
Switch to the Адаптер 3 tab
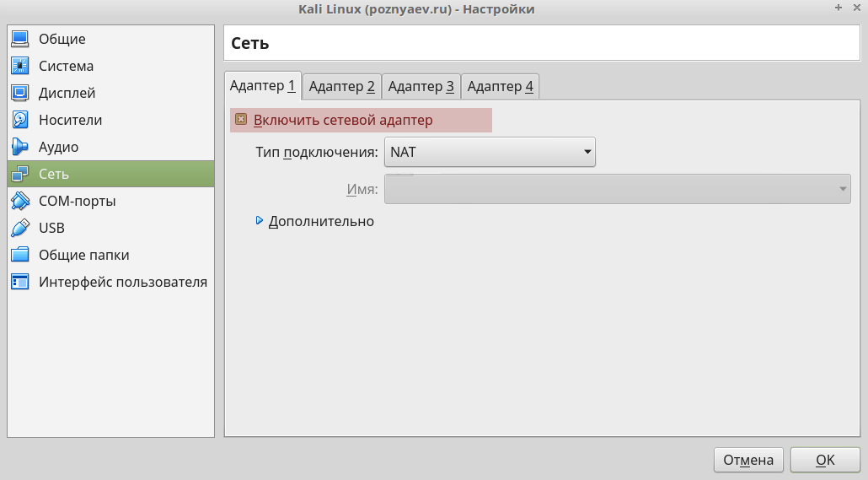tap(421, 86)
